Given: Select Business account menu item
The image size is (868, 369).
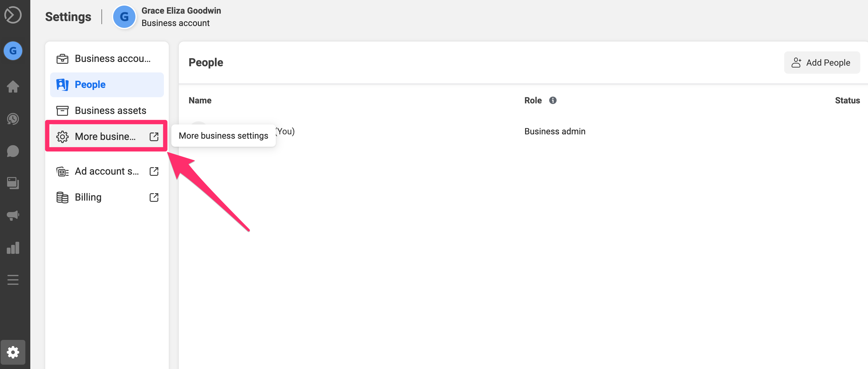Looking at the screenshot, I should (107, 58).
